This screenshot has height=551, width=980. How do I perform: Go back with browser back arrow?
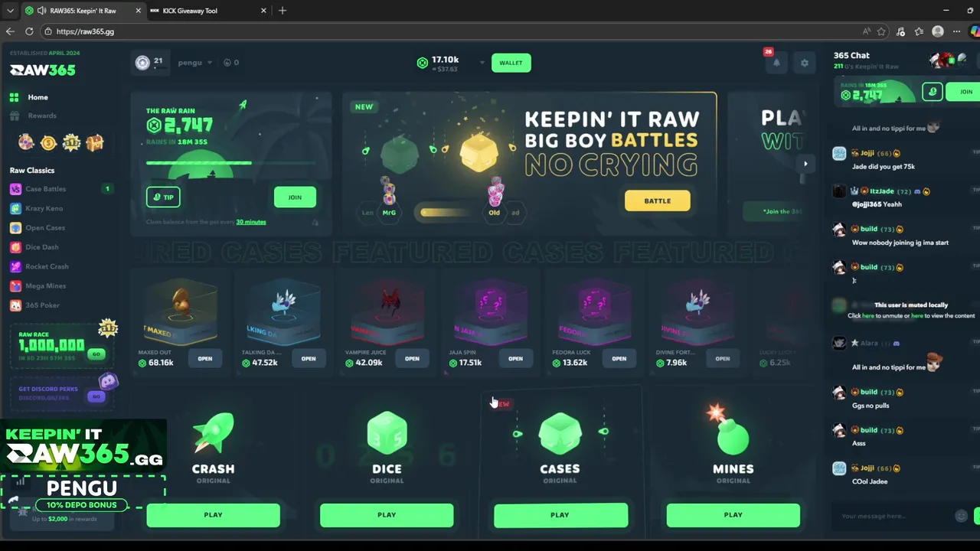coord(10,31)
